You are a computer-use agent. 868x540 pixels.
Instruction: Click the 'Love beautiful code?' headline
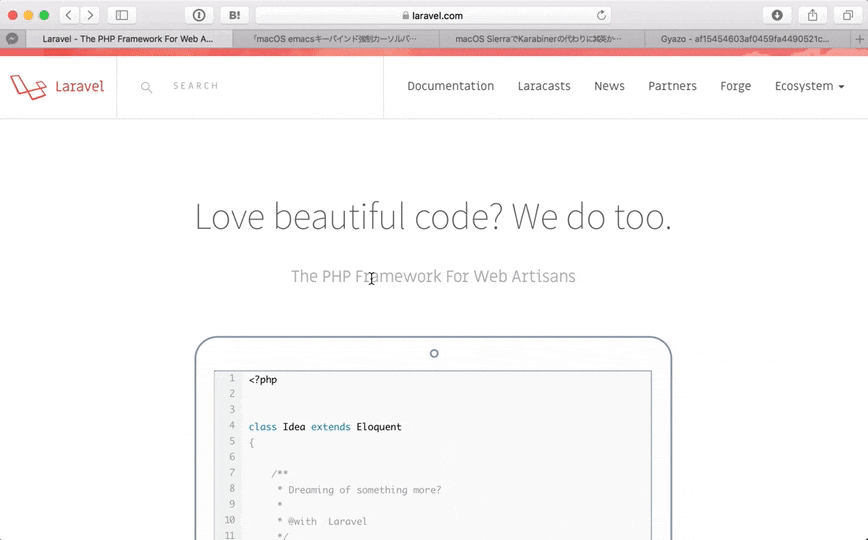[433, 217]
